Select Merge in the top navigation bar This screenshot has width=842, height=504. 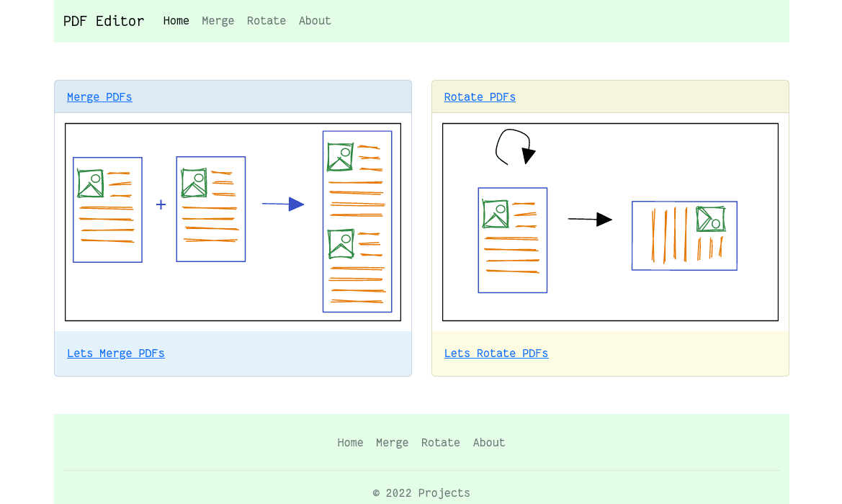click(218, 21)
